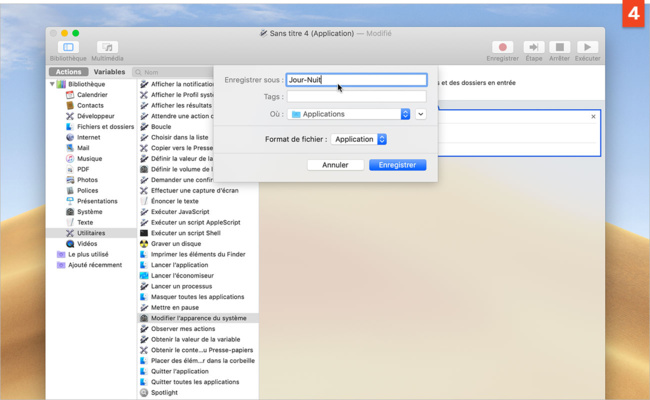Open the Où Applications location dropdown
650x400 pixels.
349,114
